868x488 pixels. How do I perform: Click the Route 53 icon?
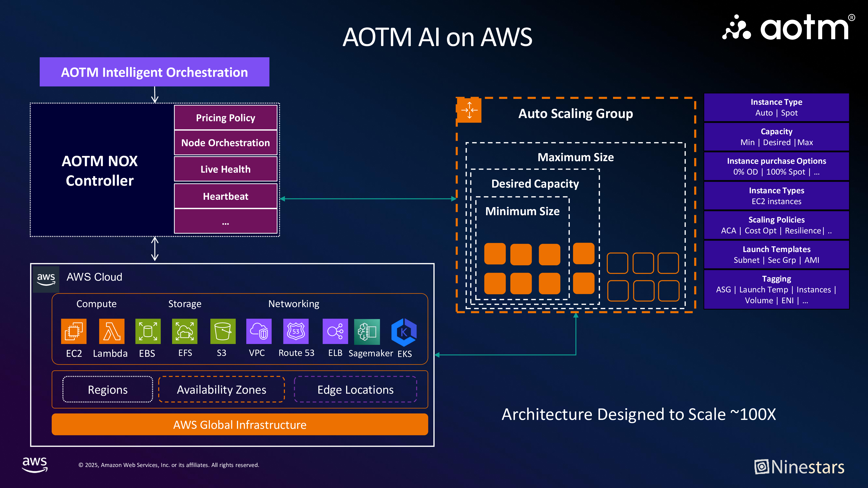point(296,331)
